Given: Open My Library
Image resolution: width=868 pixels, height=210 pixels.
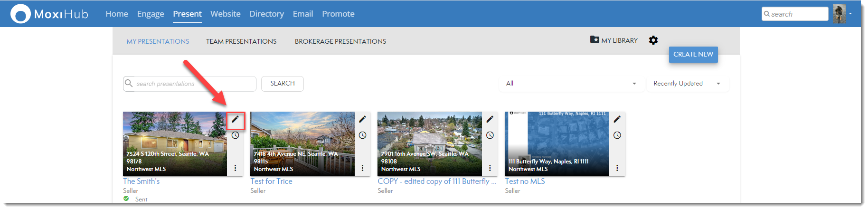Looking at the screenshot, I should [x=614, y=40].
